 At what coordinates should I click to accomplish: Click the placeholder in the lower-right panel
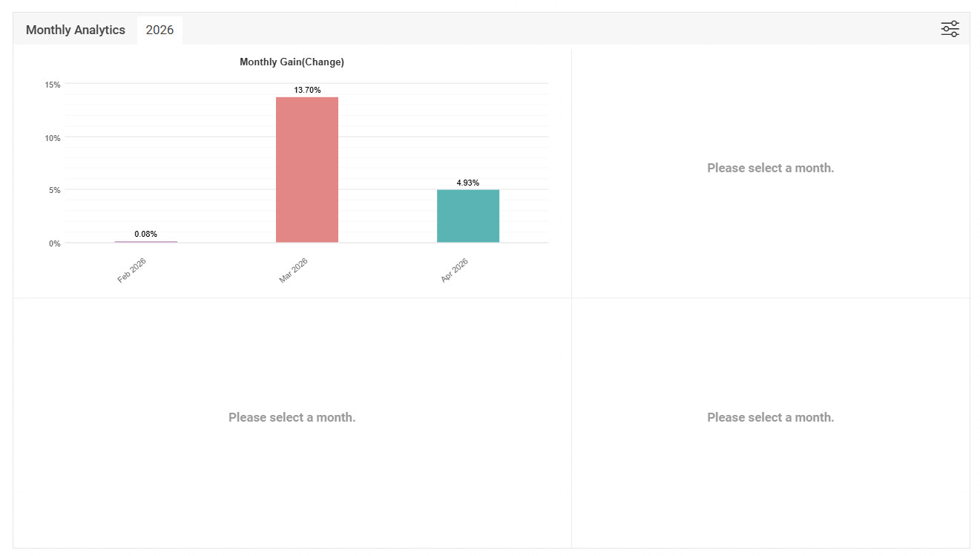(x=771, y=417)
